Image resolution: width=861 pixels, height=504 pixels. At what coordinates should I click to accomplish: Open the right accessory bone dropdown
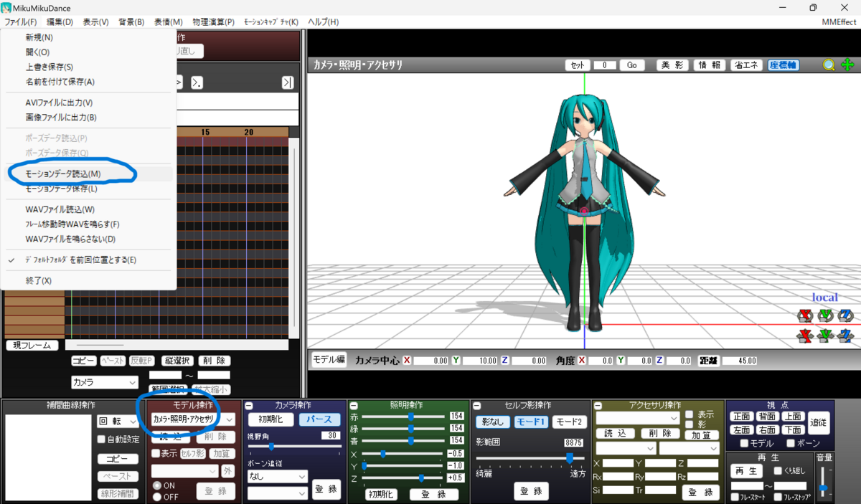pos(689,448)
